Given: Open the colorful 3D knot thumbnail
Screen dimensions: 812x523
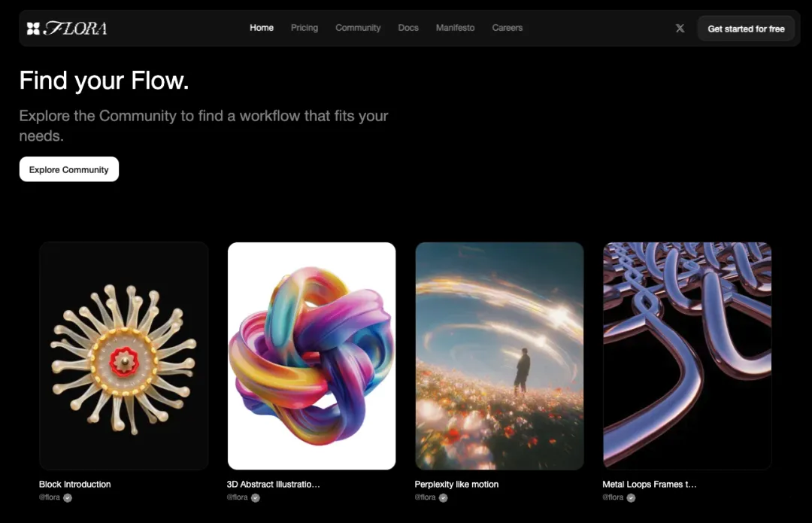Looking at the screenshot, I should (x=312, y=356).
